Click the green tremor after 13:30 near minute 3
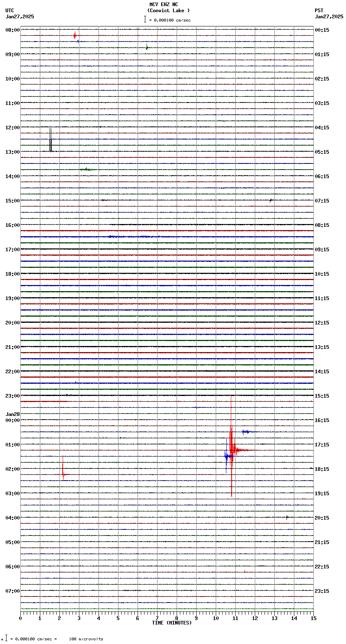This screenshot has height=644, width=346. 86,169
